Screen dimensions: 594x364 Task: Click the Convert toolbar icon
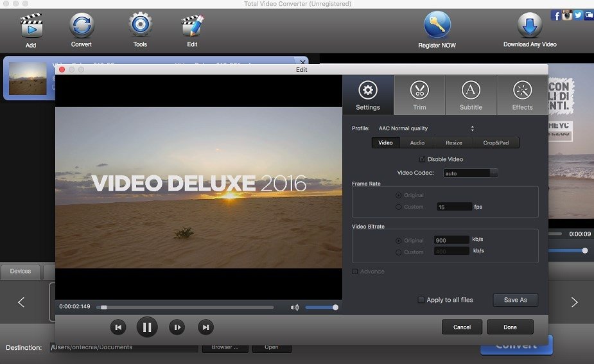(x=82, y=25)
